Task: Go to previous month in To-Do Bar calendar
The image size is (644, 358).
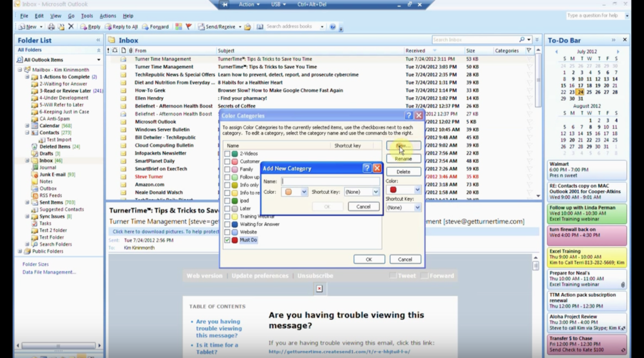Action: coord(556,52)
